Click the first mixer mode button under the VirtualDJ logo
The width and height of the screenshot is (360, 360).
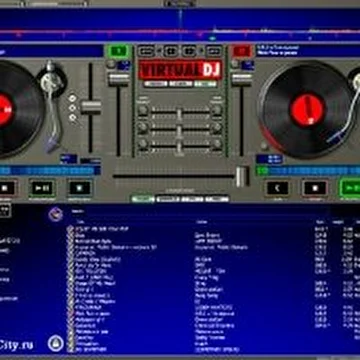tap(155, 84)
